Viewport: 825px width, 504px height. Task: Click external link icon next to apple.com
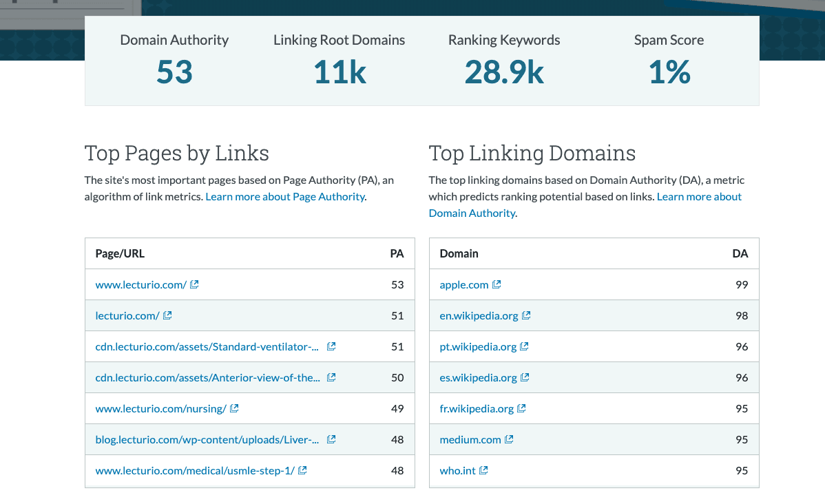[496, 284]
